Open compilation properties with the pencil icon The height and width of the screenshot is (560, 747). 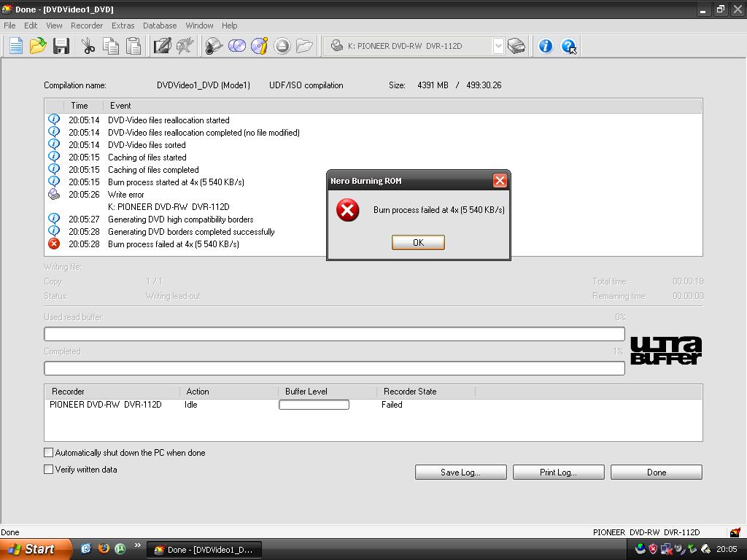pyautogui.click(x=162, y=46)
